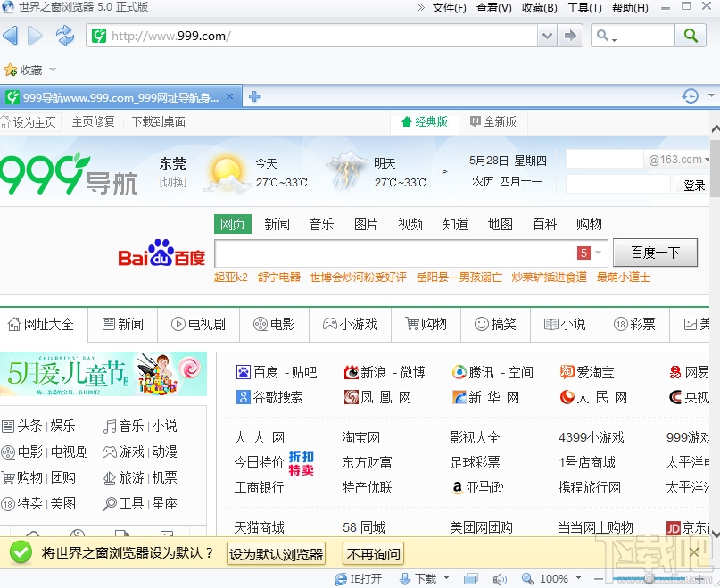Screen dimensions: 720x588
Task: Click the Go arrow beside the address bar
Action: 570,36
